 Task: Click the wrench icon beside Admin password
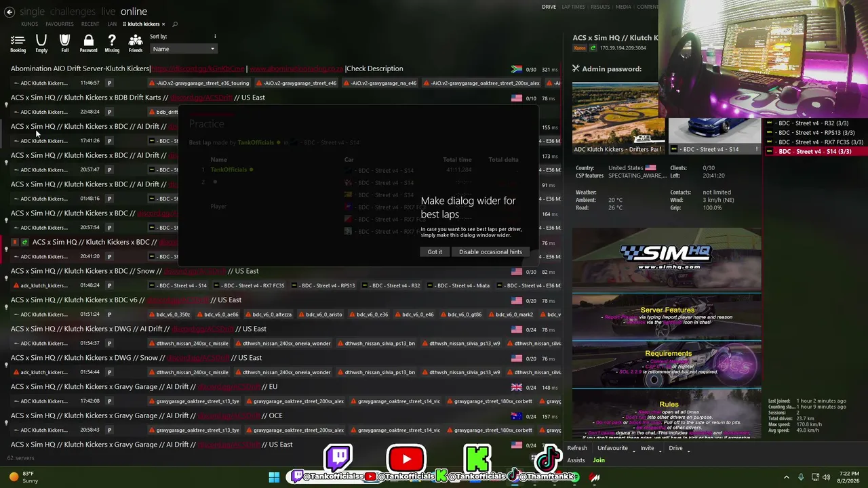pos(576,68)
